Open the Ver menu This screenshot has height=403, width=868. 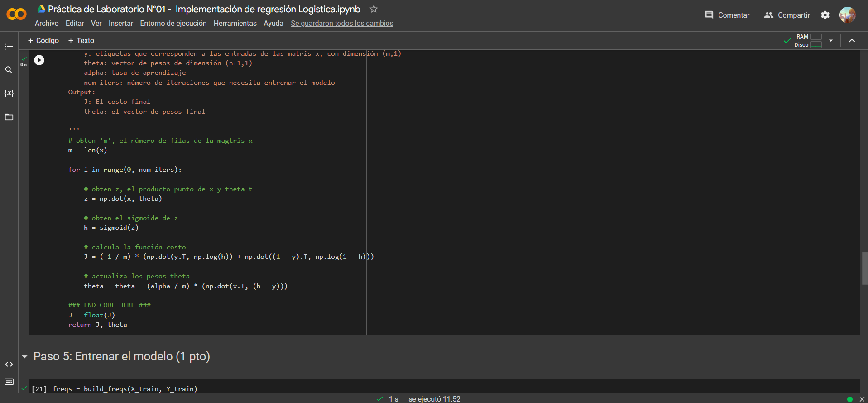point(96,23)
